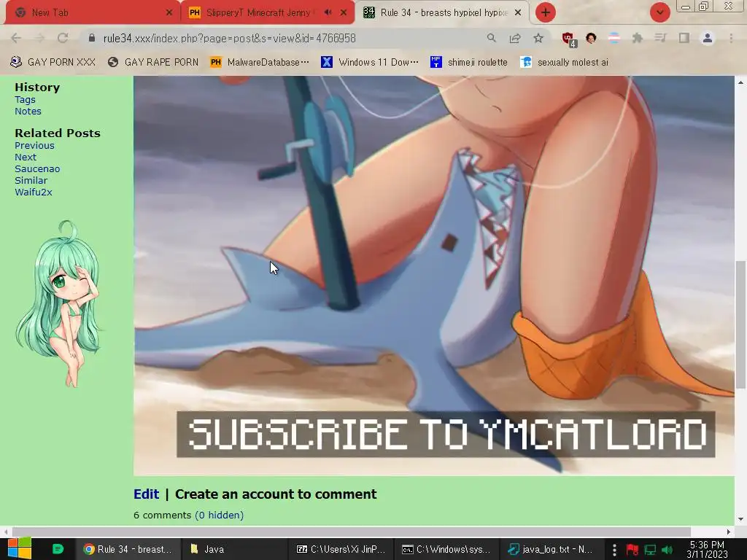This screenshot has width=747, height=560.
Task: Click the red flag tray icon
Action: (632, 550)
